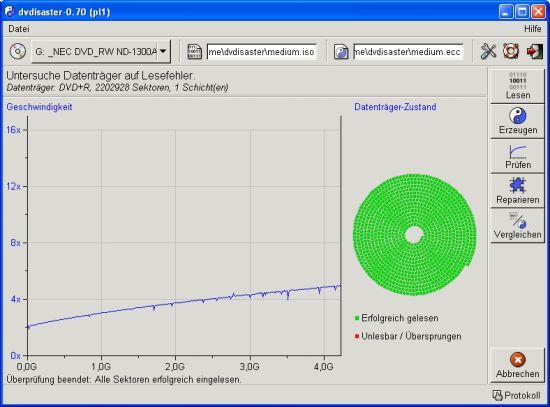Image resolution: width=550 pixels, height=407 pixels.
Task: Click the ecc file chooser icon
Action: 341,52
